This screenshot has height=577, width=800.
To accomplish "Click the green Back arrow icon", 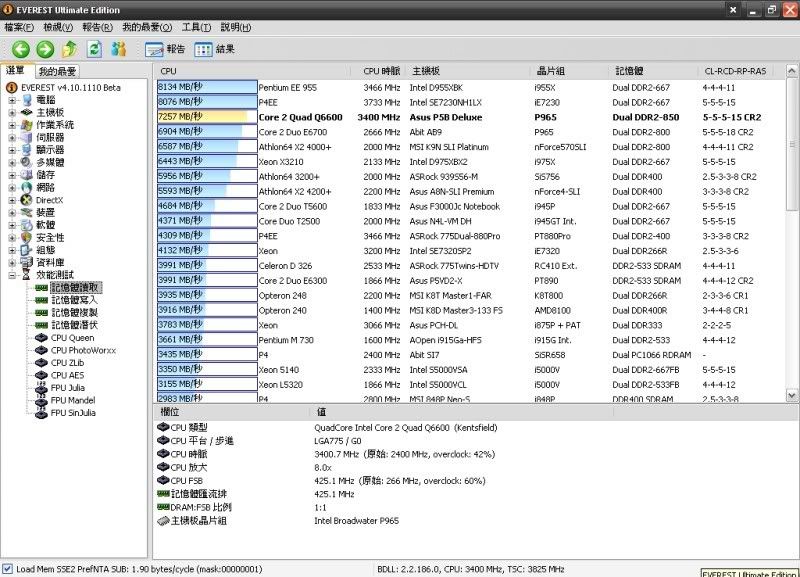I will [21, 49].
